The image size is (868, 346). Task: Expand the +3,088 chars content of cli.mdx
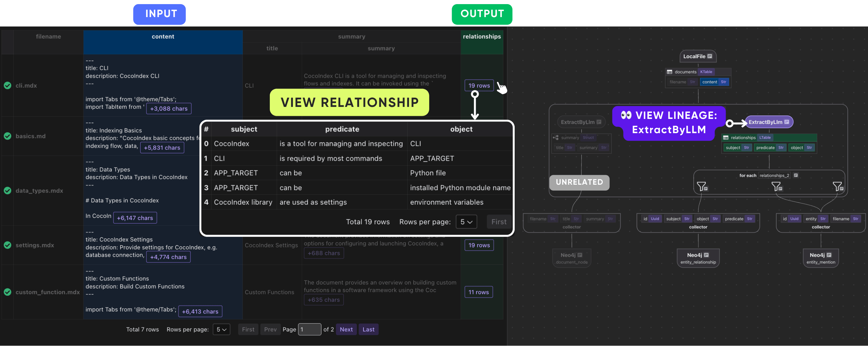point(169,108)
